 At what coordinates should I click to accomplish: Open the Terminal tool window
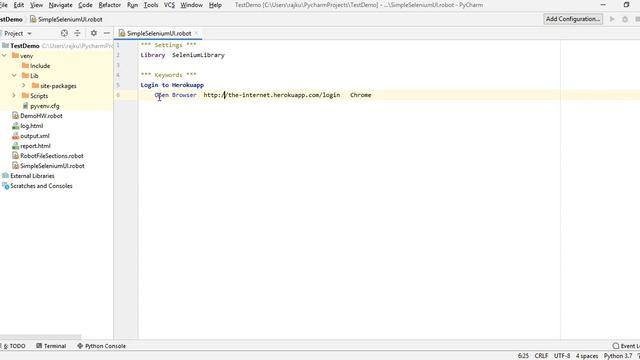click(x=51, y=346)
